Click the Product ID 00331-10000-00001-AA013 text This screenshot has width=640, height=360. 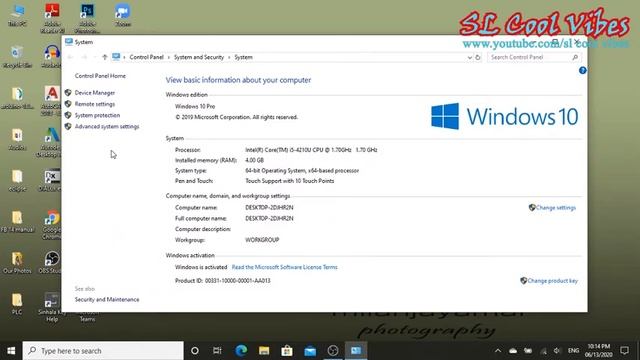223,281
